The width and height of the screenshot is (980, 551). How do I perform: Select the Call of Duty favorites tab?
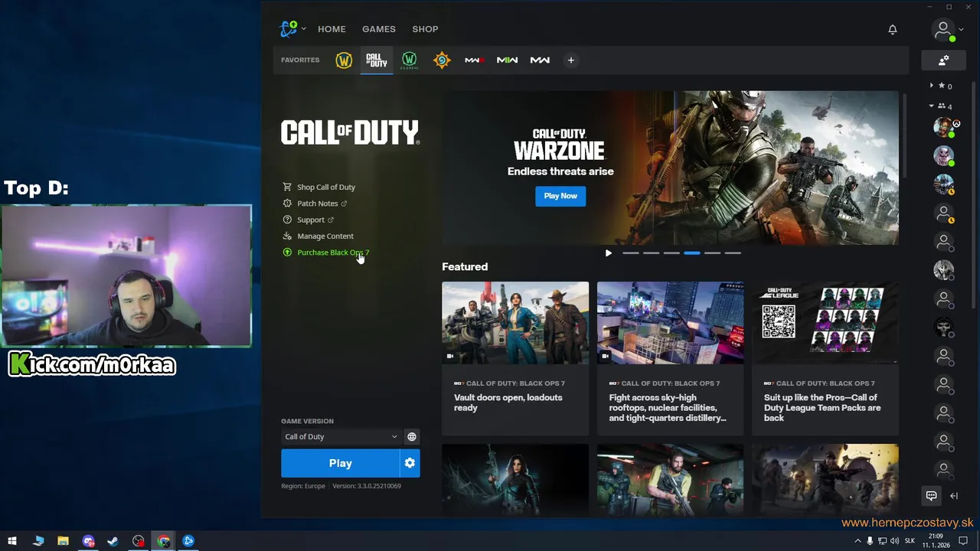click(x=377, y=60)
